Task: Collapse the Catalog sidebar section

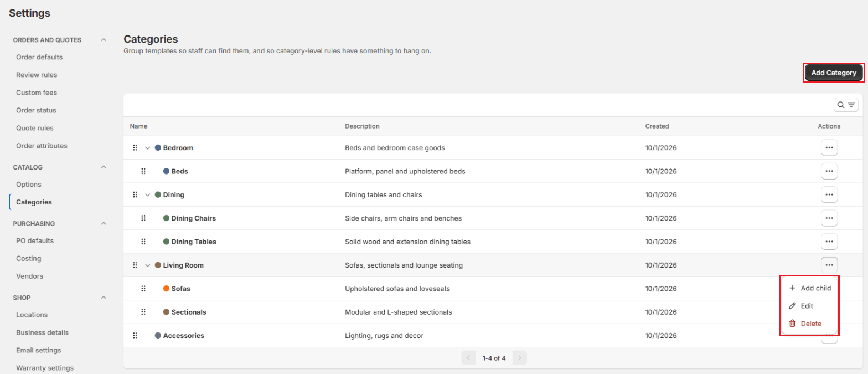Action: [104, 167]
